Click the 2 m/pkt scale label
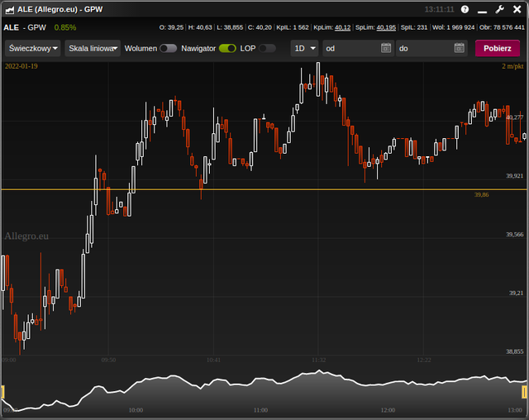 click(x=512, y=66)
